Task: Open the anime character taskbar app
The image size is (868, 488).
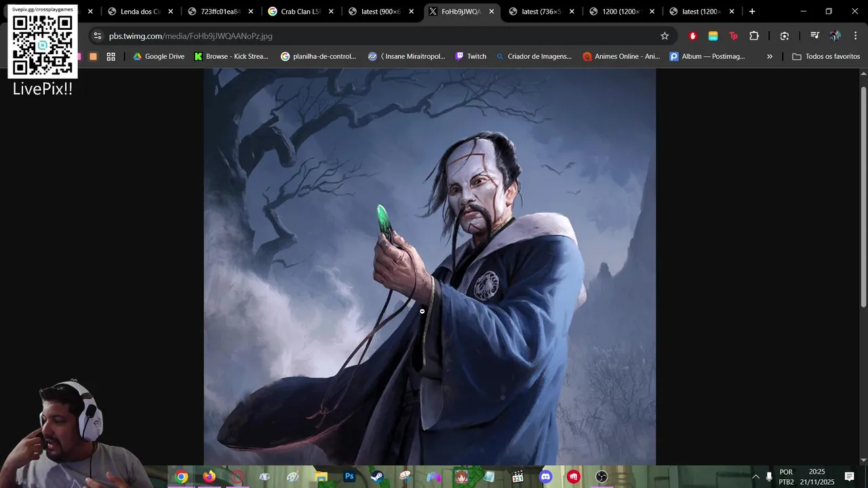Action: coord(461,477)
